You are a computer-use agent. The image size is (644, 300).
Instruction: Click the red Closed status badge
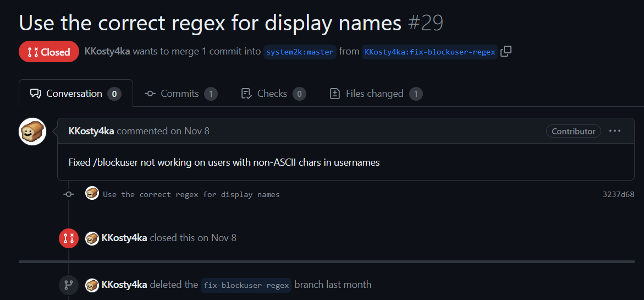point(49,52)
